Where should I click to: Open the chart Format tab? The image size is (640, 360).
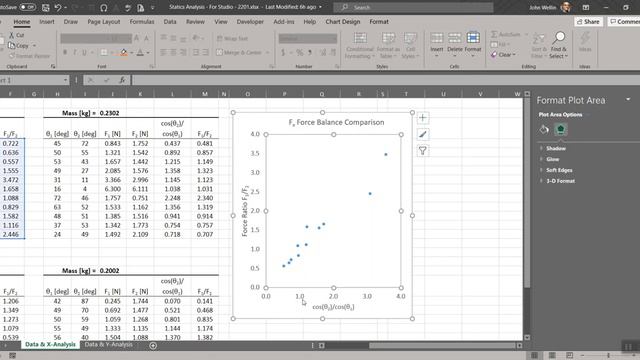pos(379,22)
